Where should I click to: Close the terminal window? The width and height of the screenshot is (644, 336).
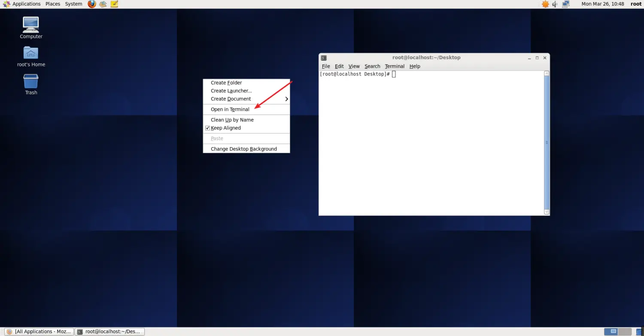tap(545, 58)
